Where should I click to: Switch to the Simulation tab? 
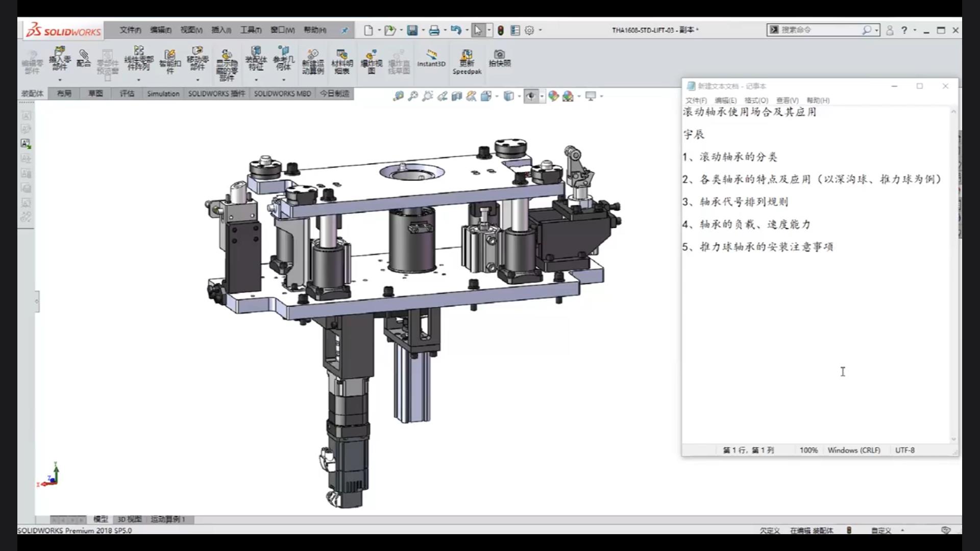163,93
